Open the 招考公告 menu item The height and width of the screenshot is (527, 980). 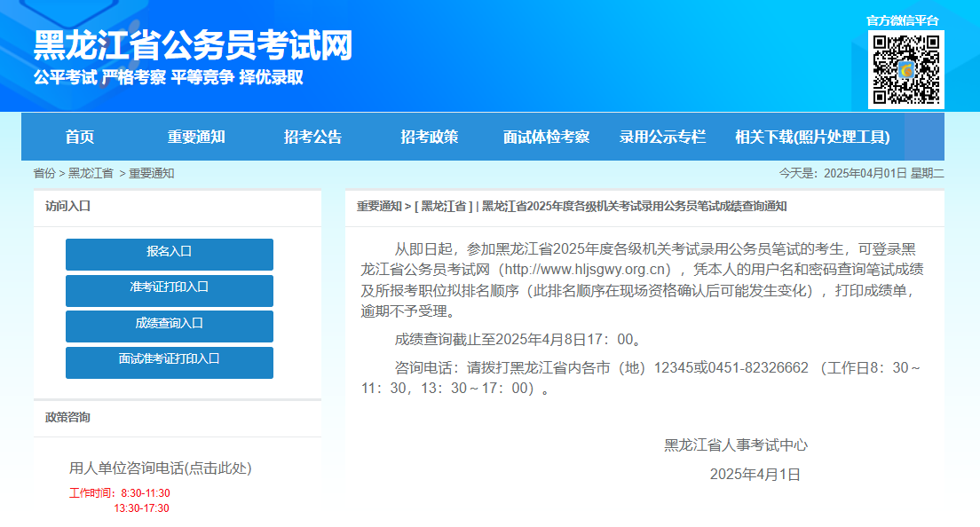click(312, 137)
